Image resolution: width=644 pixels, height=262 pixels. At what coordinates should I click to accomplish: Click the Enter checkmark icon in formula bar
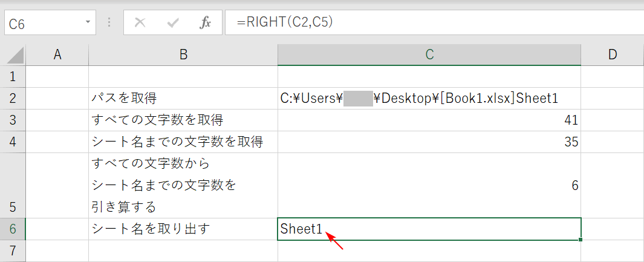(173, 23)
